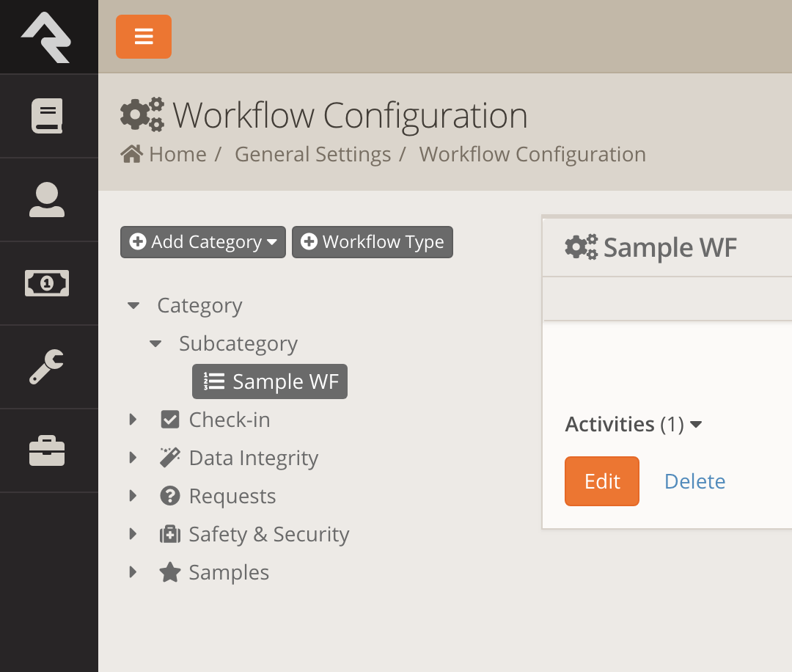The width and height of the screenshot is (792, 672).
Task: Collapse the Category tree node
Action: click(133, 305)
